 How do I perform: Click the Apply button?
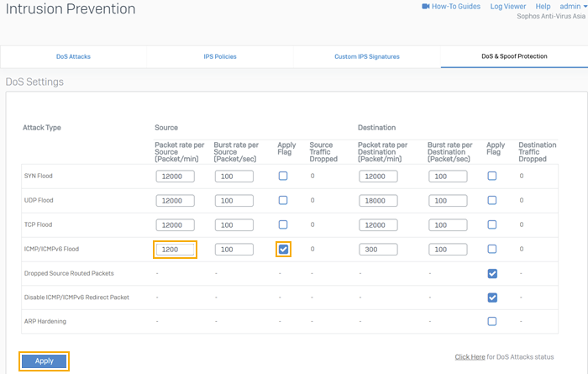tap(45, 361)
